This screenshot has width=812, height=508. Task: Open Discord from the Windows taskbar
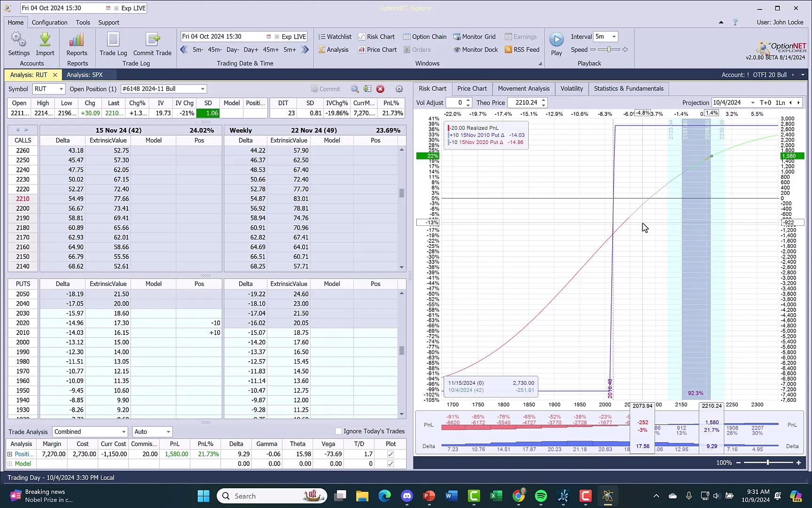407,496
